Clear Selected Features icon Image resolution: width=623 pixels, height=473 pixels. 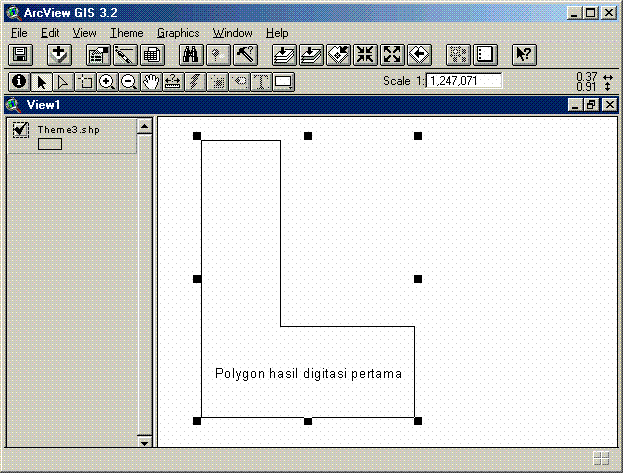point(485,55)
